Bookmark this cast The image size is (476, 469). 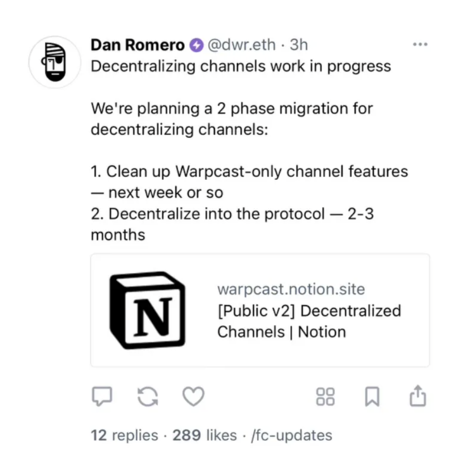[x=372, y=396]
